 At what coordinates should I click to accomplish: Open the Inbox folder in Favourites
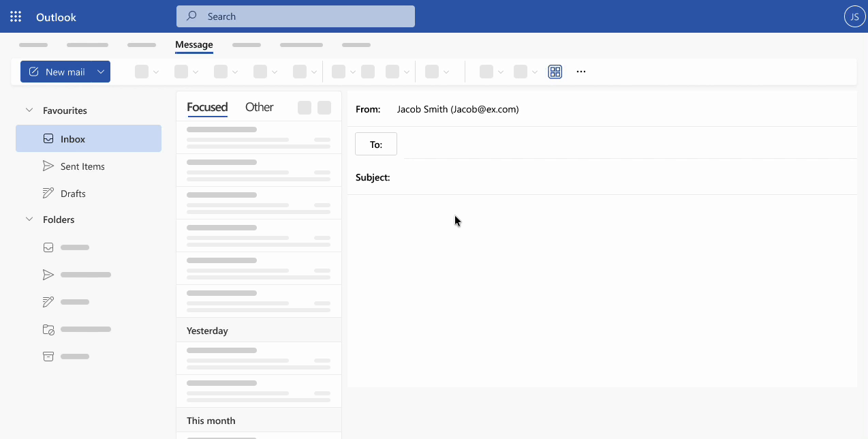point(89,138)
